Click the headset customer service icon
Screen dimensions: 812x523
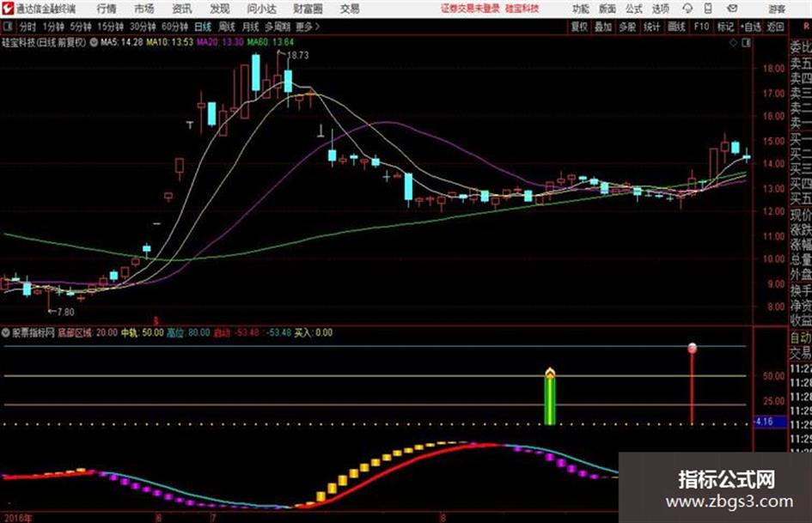(687, 9)
